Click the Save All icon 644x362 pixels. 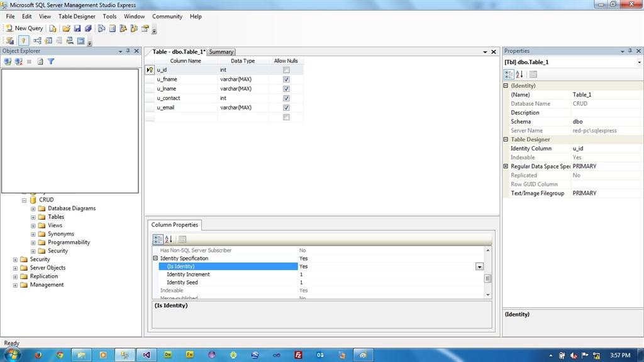click(88, 28)
